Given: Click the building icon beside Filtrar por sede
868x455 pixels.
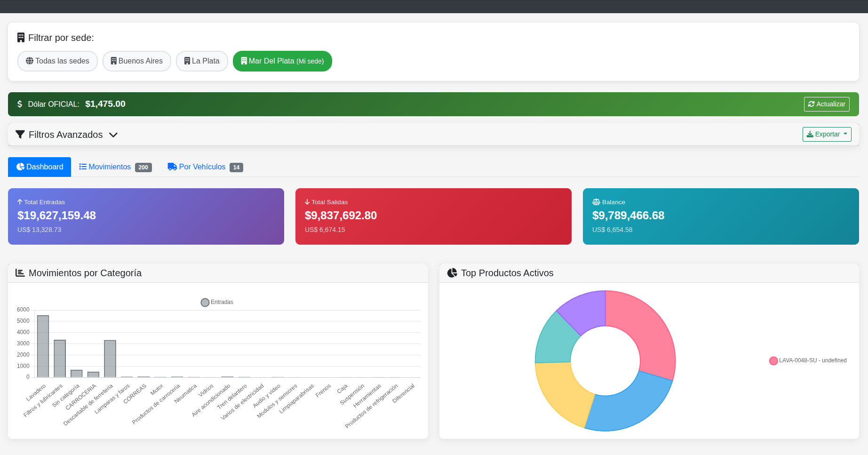Looking at the screenshot, I should [x=21, y=38].
